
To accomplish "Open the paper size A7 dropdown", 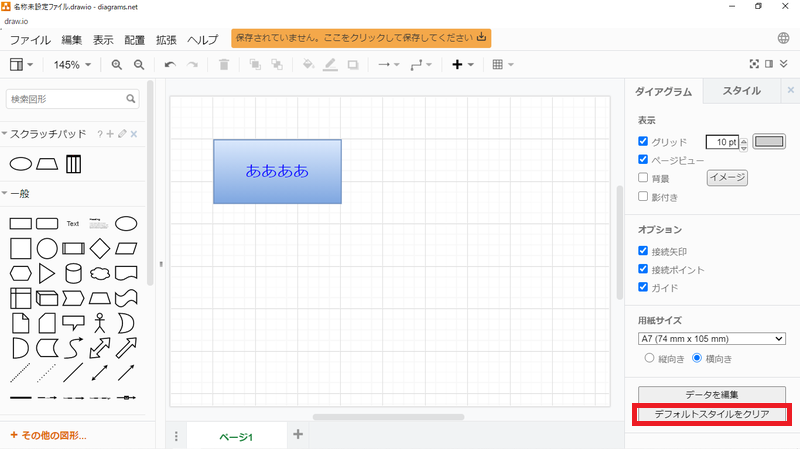I will click(x=711, y=339).
